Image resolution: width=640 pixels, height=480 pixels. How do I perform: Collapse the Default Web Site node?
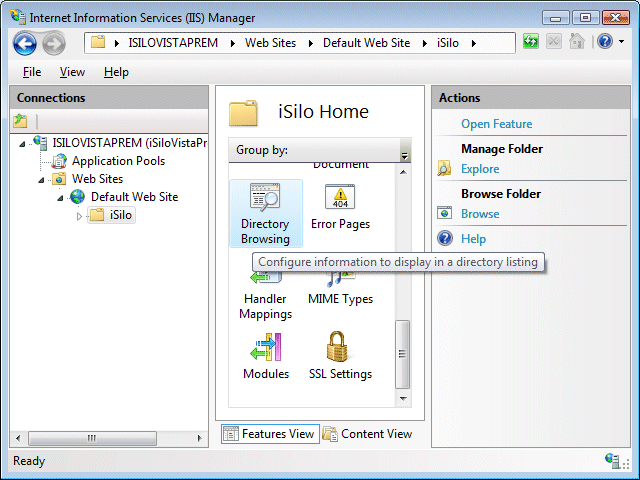tap(62, 198)
